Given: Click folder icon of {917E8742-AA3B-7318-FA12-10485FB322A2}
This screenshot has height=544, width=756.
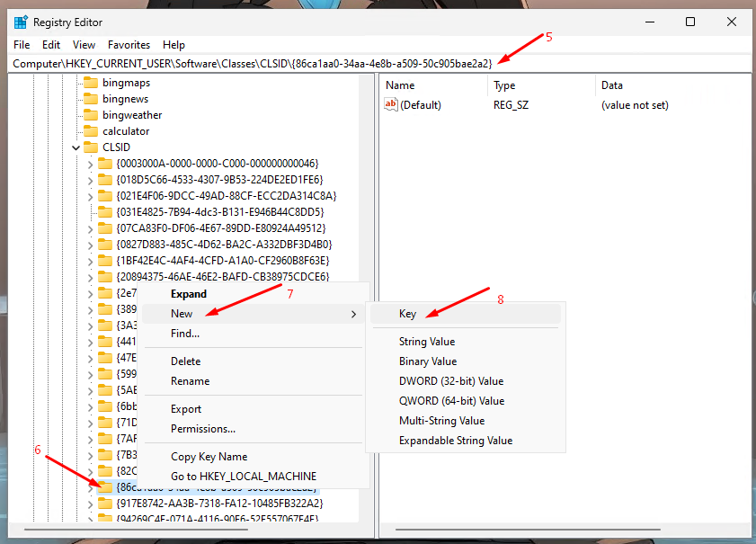Looking at the screenshot, I should 105,504.
